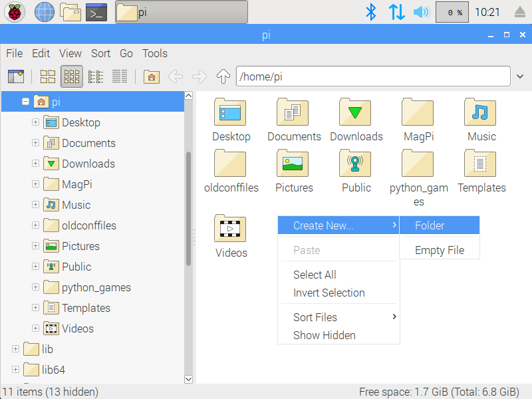Click the new folder toolbar icon
This screenshot has height=399, width=532.
pos(16,76)
